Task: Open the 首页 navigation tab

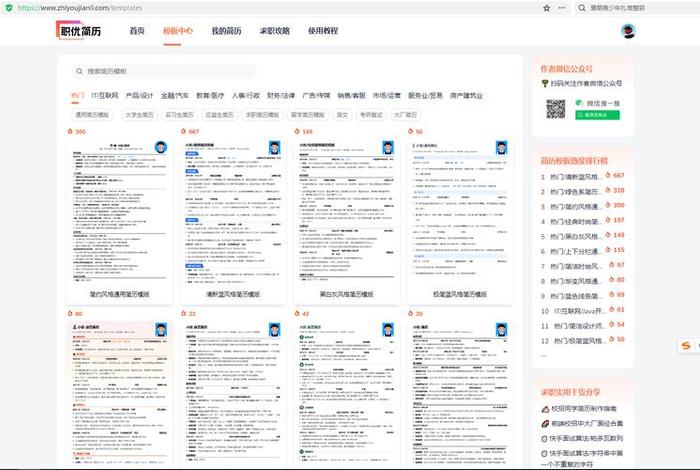Action: (x=137, y=31)
